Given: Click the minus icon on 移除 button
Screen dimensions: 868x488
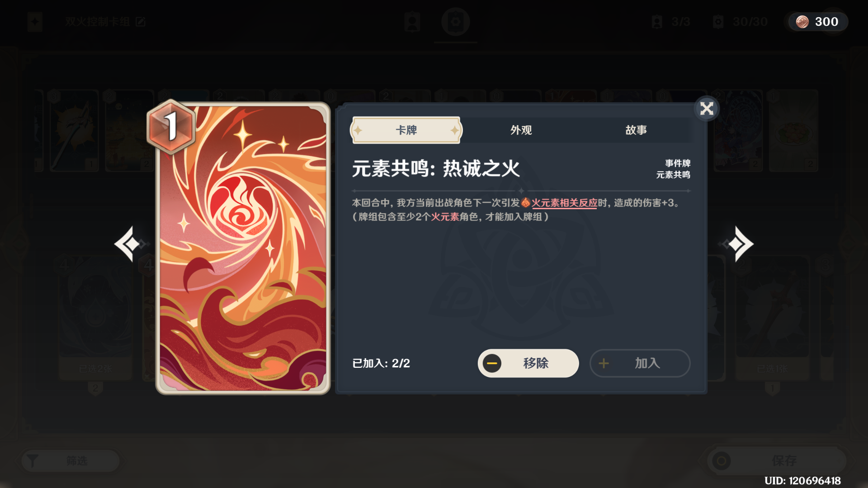Looking at the screenshot, I should 492,363.
